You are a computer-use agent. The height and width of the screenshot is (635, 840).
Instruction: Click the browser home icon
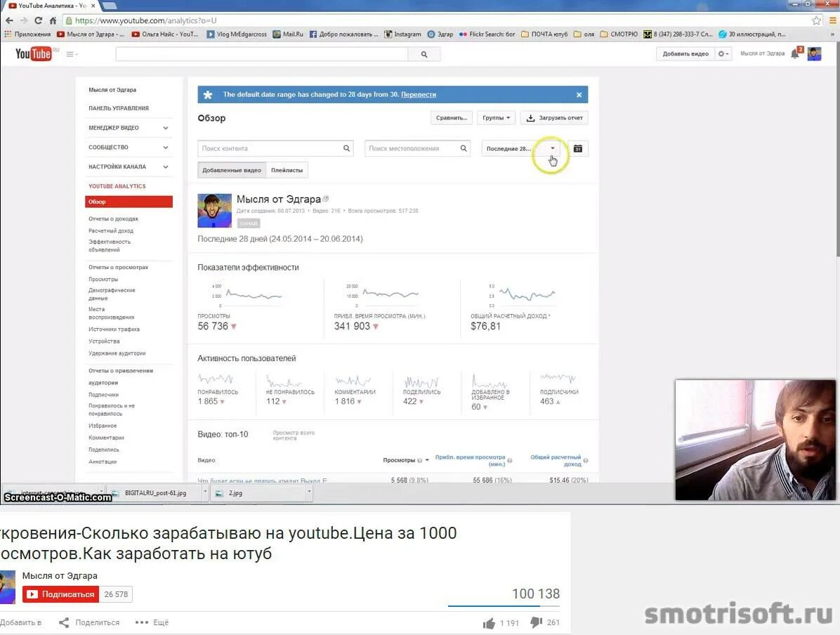[x=53, y=20]
